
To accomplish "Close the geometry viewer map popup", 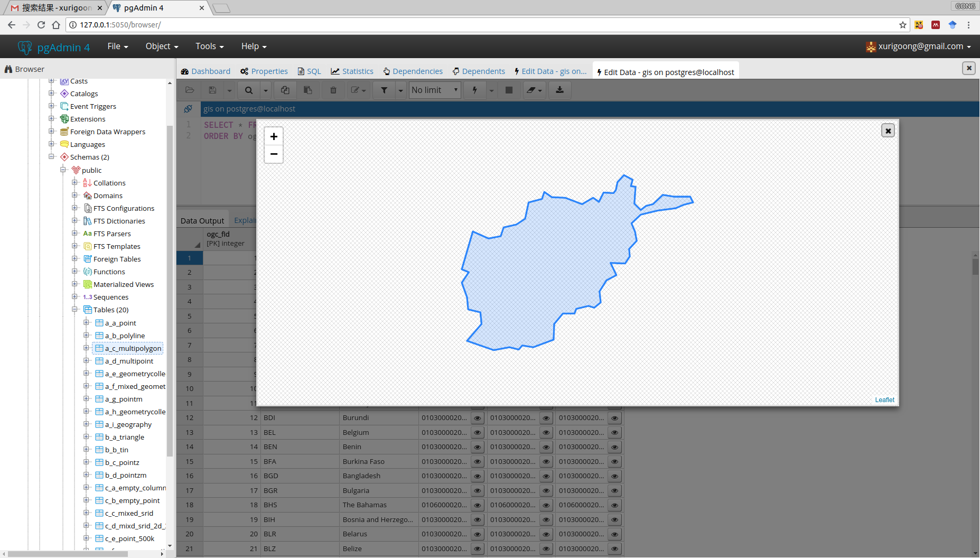I will tap(888, 131).
